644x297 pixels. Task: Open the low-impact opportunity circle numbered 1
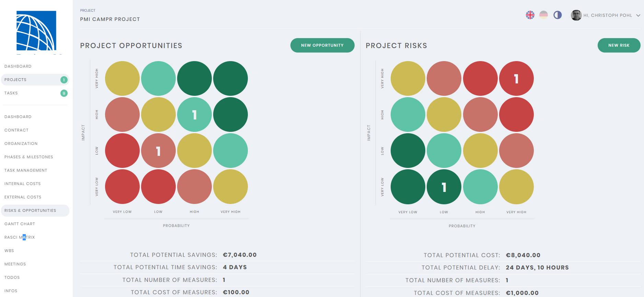[158, 150]
